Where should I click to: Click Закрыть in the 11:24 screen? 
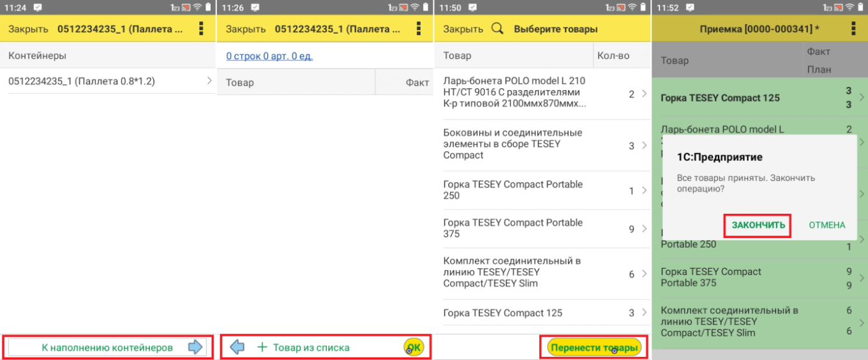click(x=28, y=29)
